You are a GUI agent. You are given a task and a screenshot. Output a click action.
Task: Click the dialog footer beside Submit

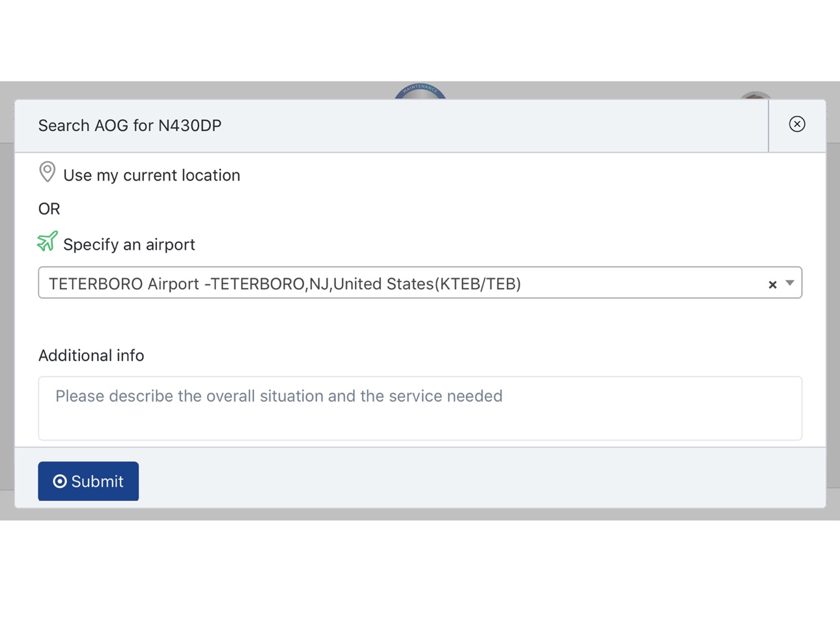coord(482,481)
